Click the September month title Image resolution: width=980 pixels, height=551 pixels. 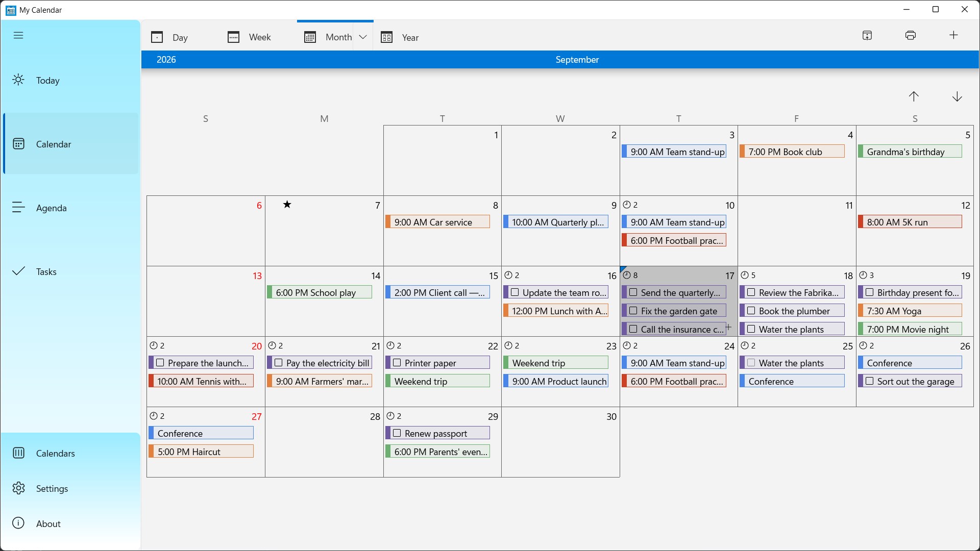pyautogui.click(x=577, y=60)
